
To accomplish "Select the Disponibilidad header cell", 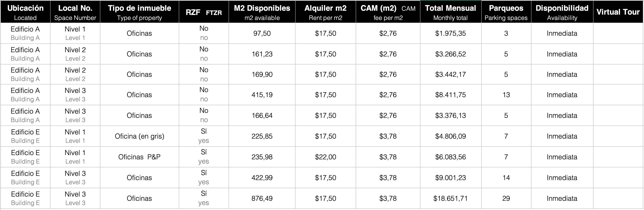I will point(562,12).
